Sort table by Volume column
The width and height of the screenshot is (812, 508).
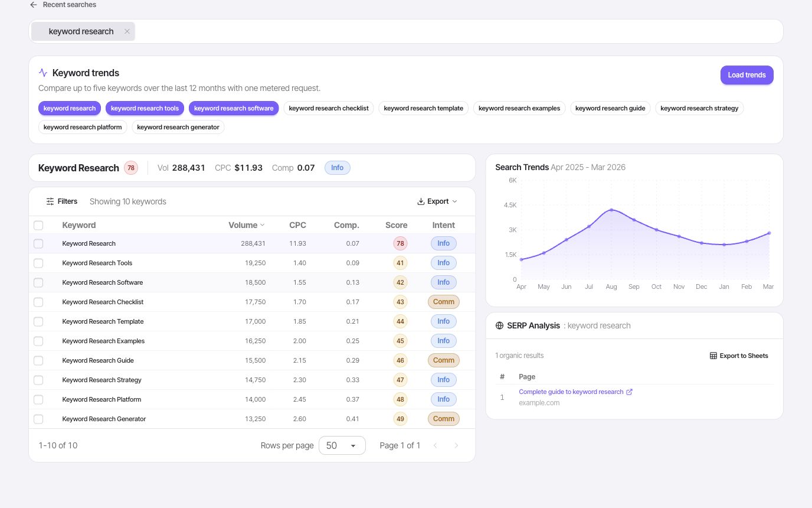[247, 225]
